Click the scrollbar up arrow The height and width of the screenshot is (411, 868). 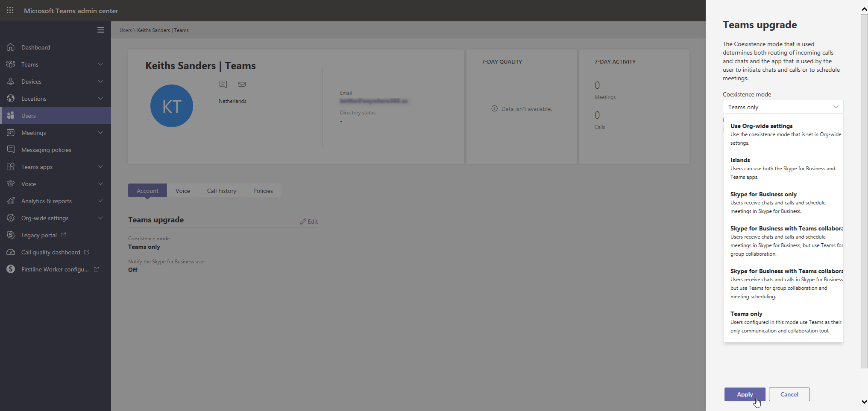click(864, 9)
